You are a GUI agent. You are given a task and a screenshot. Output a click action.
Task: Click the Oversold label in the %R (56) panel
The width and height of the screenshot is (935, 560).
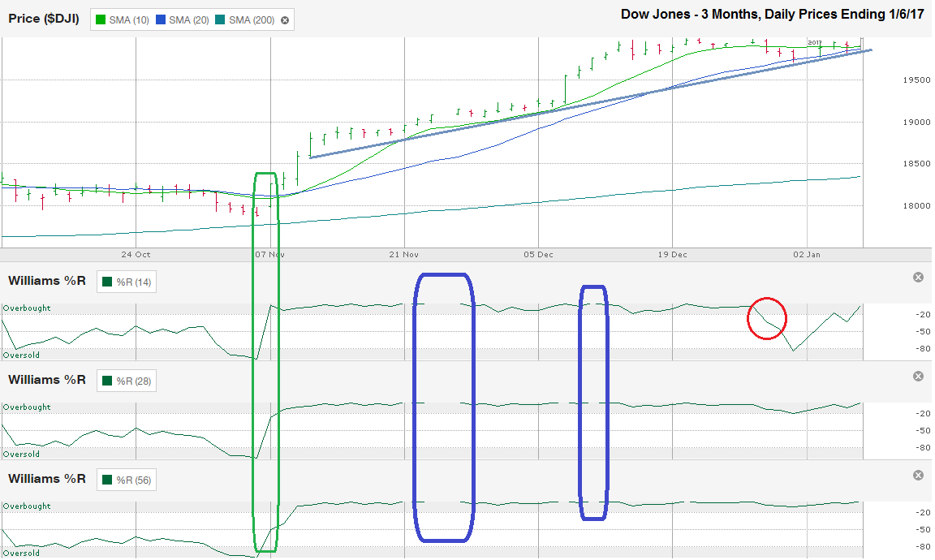pyautogui.click(x=21, y=554)
